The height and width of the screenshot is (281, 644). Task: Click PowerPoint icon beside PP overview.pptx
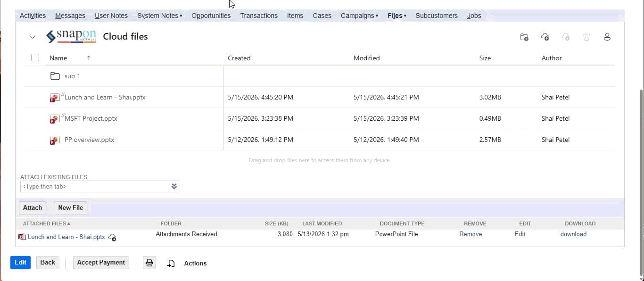point(55,140)
